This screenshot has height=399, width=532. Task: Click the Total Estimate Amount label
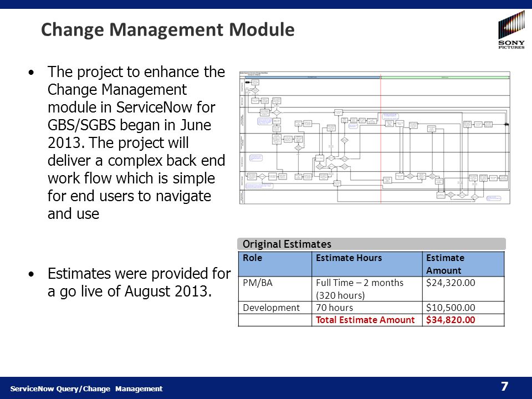365,320
